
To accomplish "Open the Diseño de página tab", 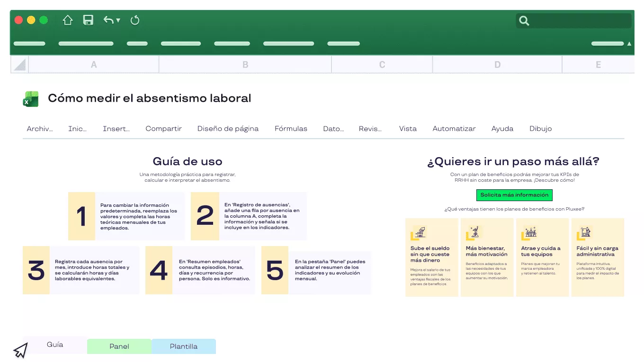I will pyautogui.click(x=228, y=129).
